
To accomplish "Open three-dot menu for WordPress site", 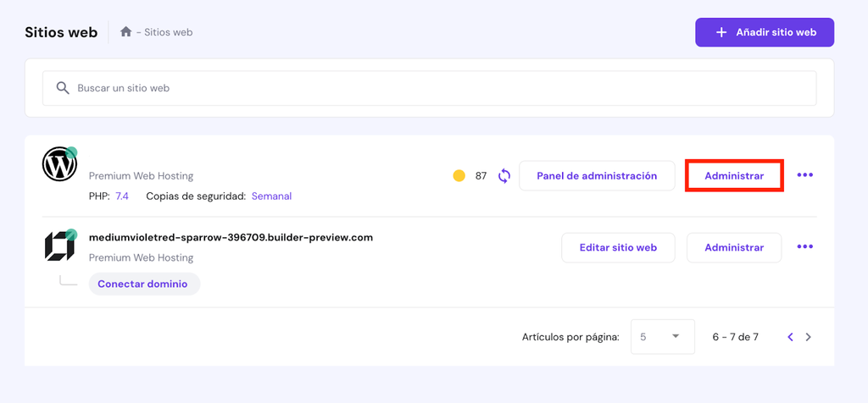I will [805, 175].
